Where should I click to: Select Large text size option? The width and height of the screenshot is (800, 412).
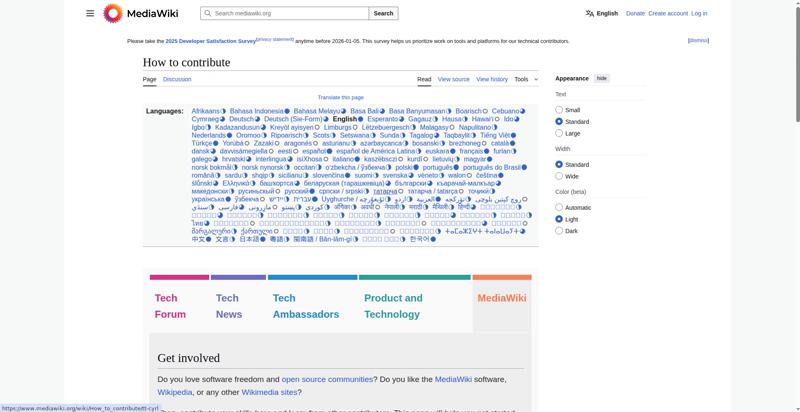click(x=559, y=133)
